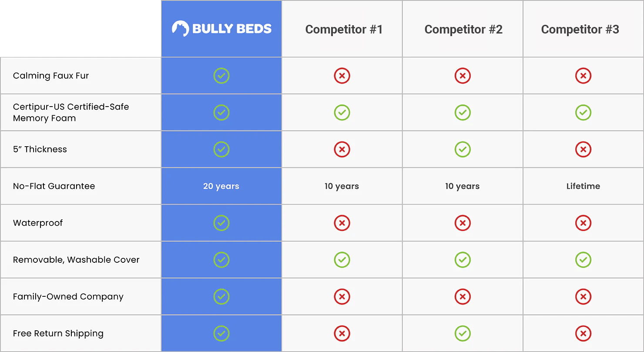
Task: Click the Free Return Shipping row label
Action: click(x=58, y=334)
